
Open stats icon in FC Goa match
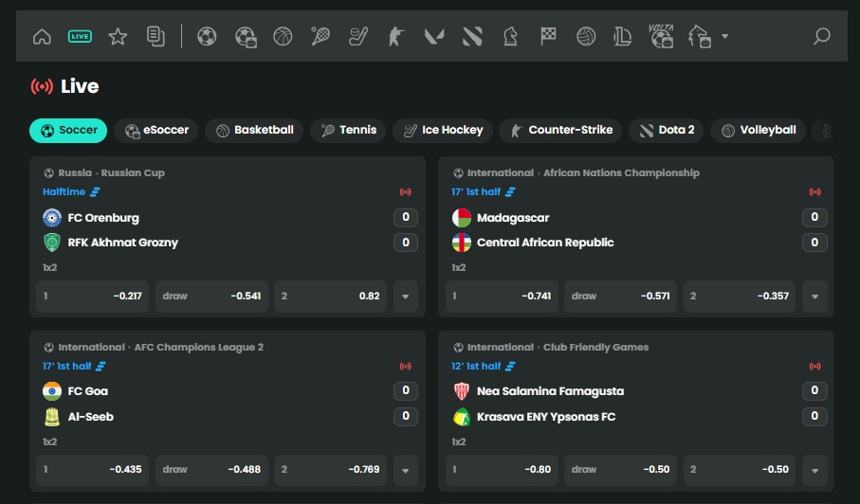click(x=101, y=366)
